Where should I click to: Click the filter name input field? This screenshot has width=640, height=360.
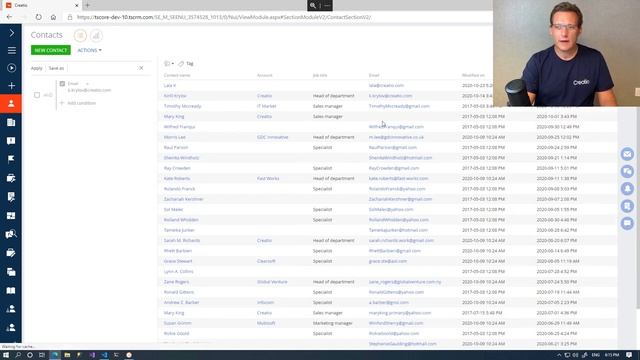102,68
